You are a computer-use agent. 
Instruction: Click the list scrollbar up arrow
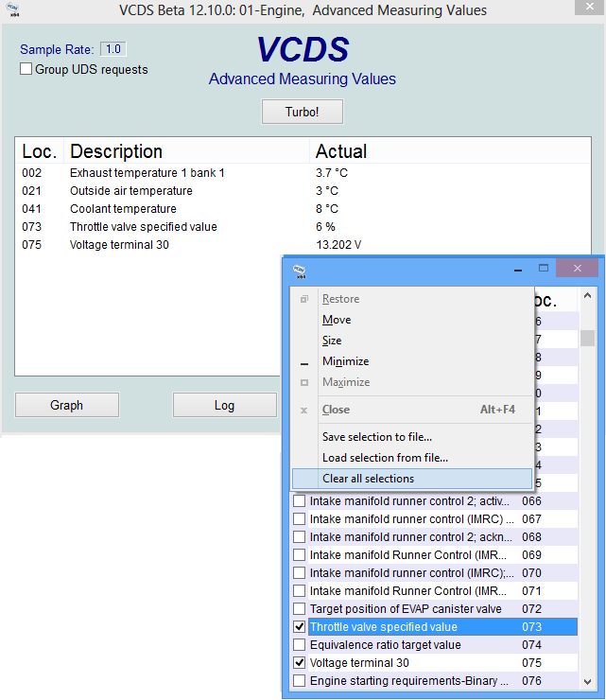click(x=587, y=295)
